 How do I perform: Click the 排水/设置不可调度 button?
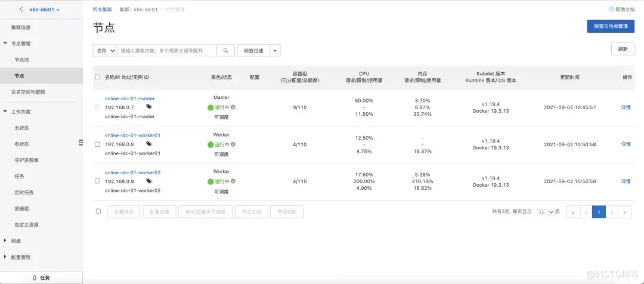[x=205, y=212]
